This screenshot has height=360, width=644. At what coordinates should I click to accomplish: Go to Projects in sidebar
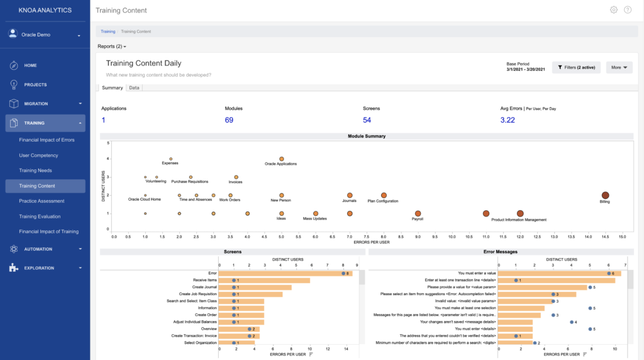[x=35, y=85]
